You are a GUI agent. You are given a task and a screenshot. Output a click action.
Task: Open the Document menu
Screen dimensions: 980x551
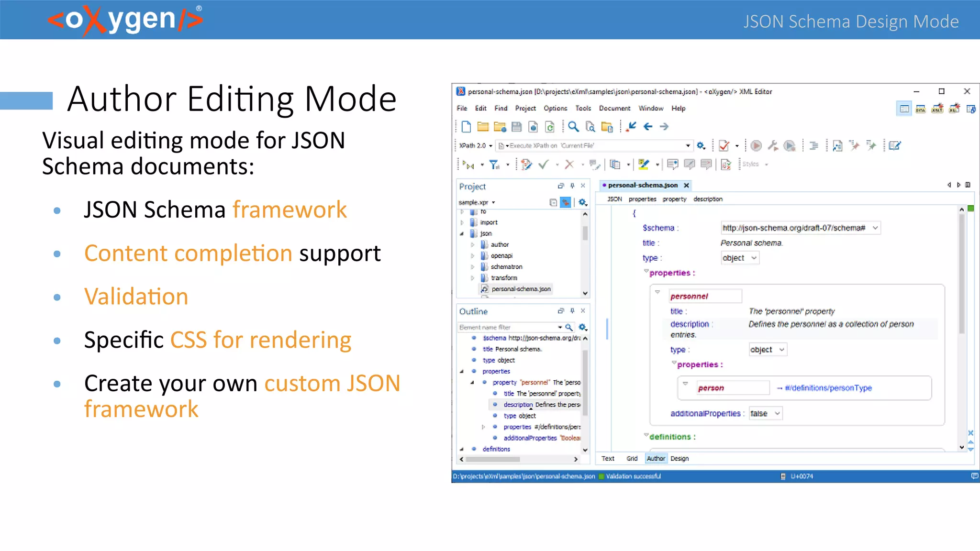click(614, 108)
